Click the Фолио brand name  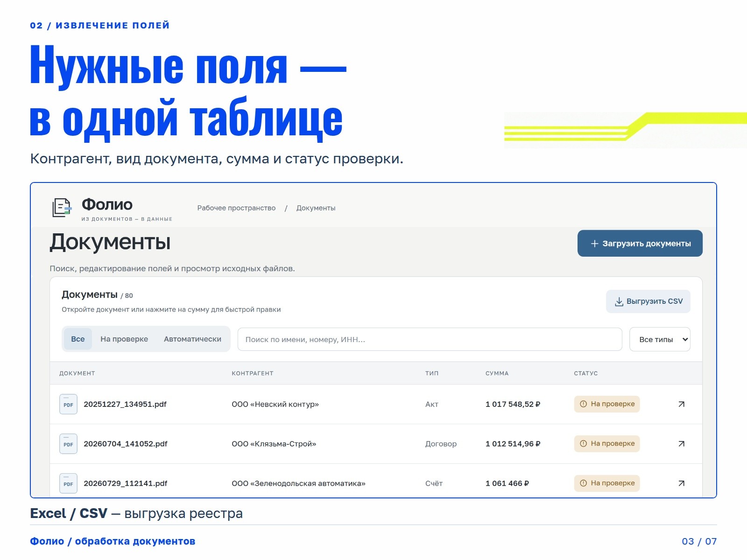tap(107, 204)
